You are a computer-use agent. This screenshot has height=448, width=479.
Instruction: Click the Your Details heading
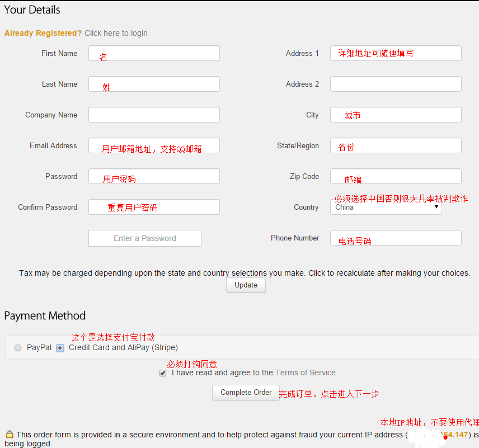point(32,10)
